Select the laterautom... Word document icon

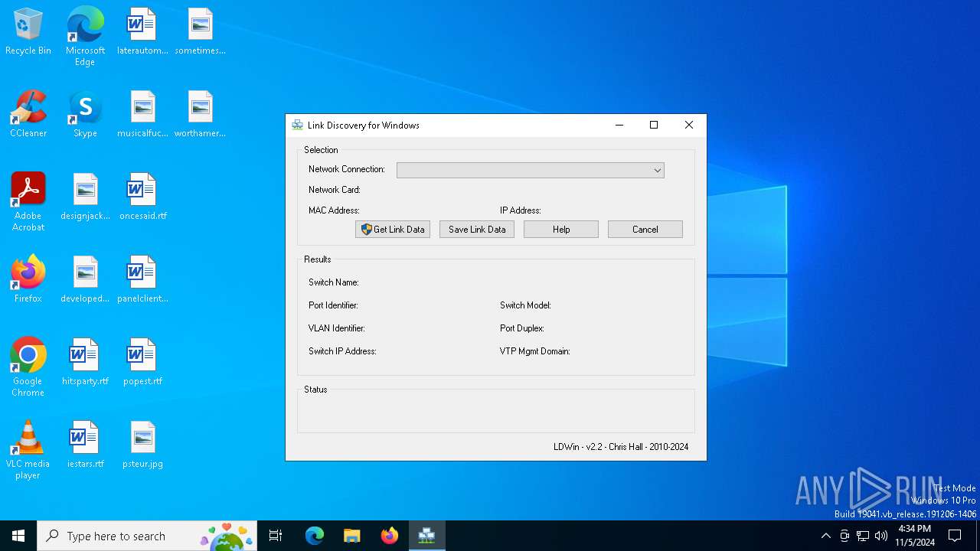tap(142, 32)
